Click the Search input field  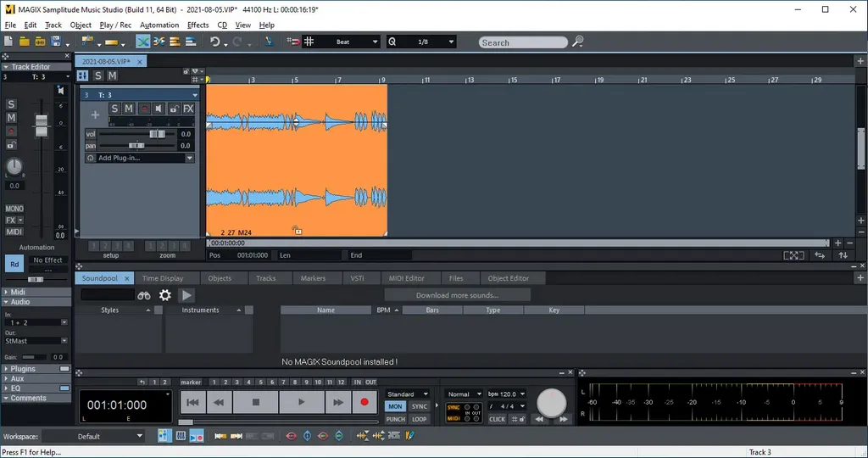[523, 42]
